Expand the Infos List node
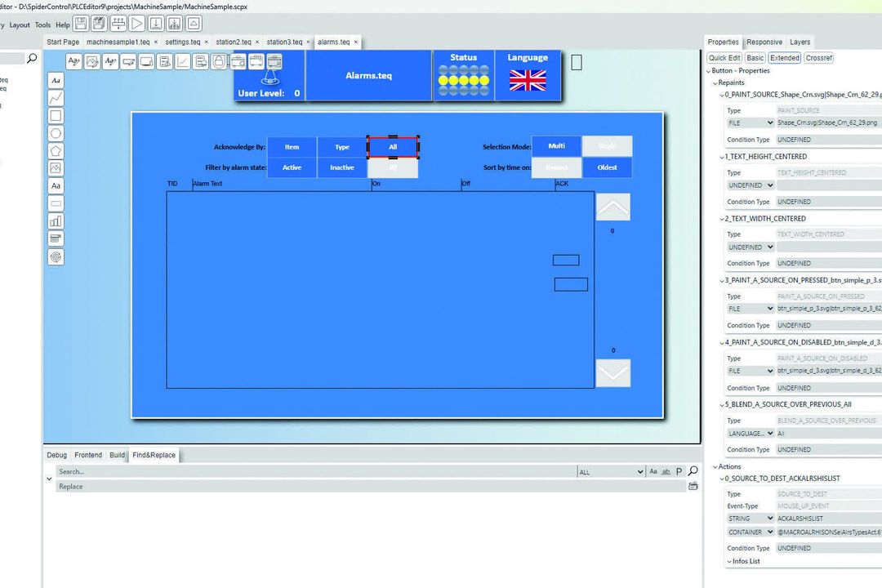Image resolution: width=882 pixels, height=588 pixels. click(729, 561)
